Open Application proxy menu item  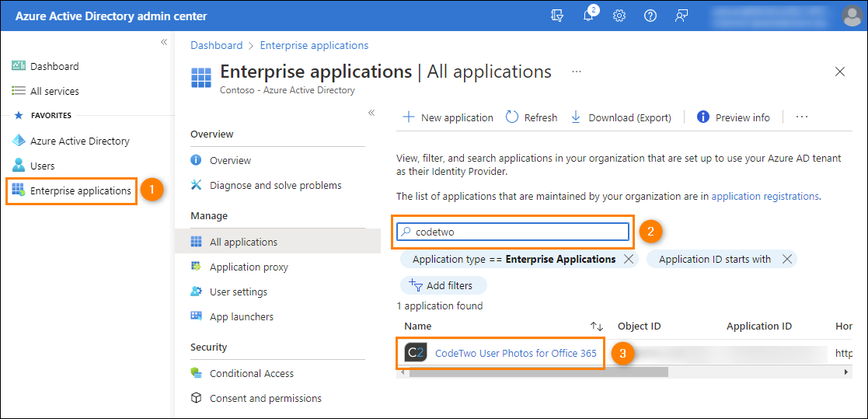[x=249, y=267]
